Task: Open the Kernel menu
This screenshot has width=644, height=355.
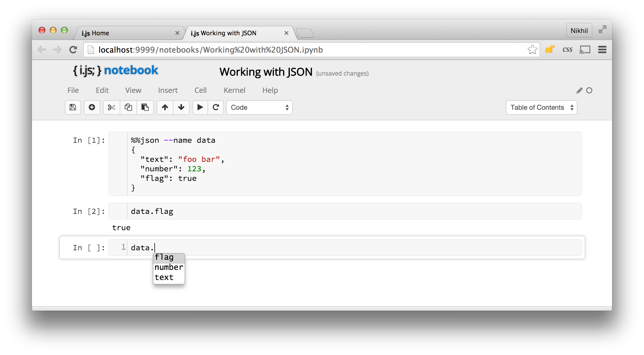Action: click(x=234, y=90)
